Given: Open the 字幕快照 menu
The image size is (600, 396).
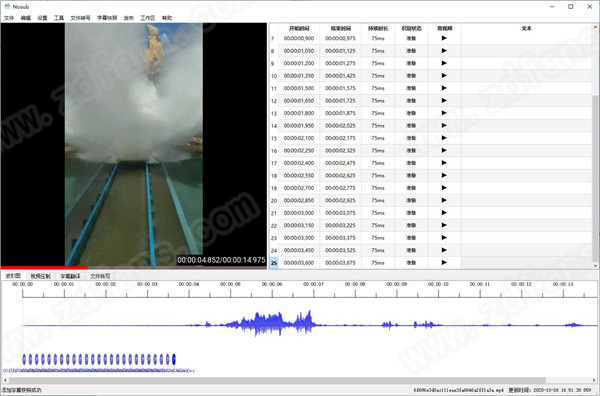Looking at the screenshot, I should click(x=107, y=18).
